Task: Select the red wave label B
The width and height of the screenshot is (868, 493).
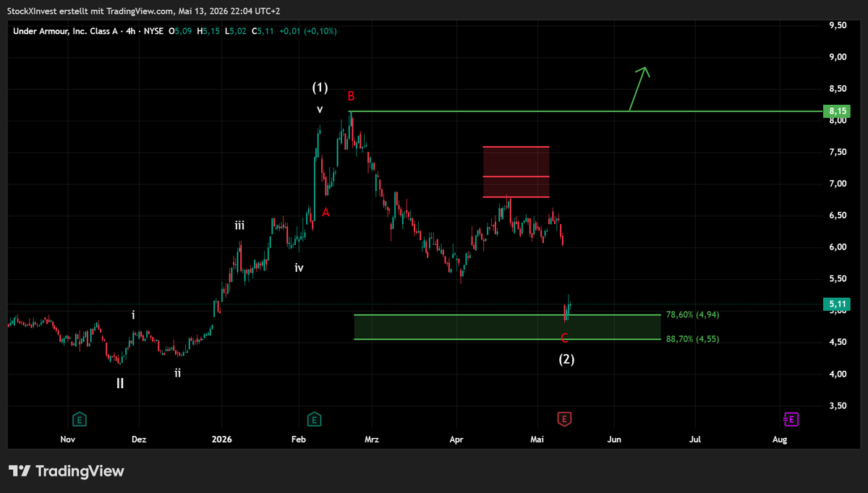Action: (351, 96)
